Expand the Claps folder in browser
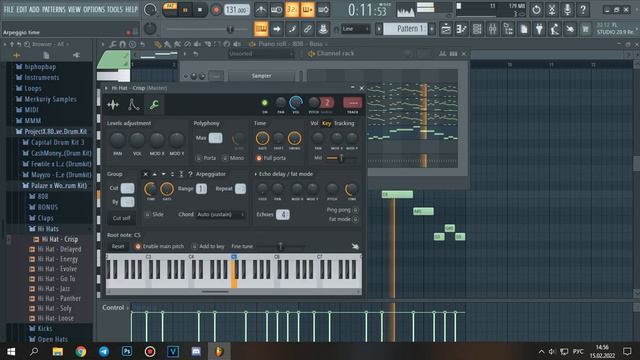This screenshot has height=360, width=640. pos(41,218)
